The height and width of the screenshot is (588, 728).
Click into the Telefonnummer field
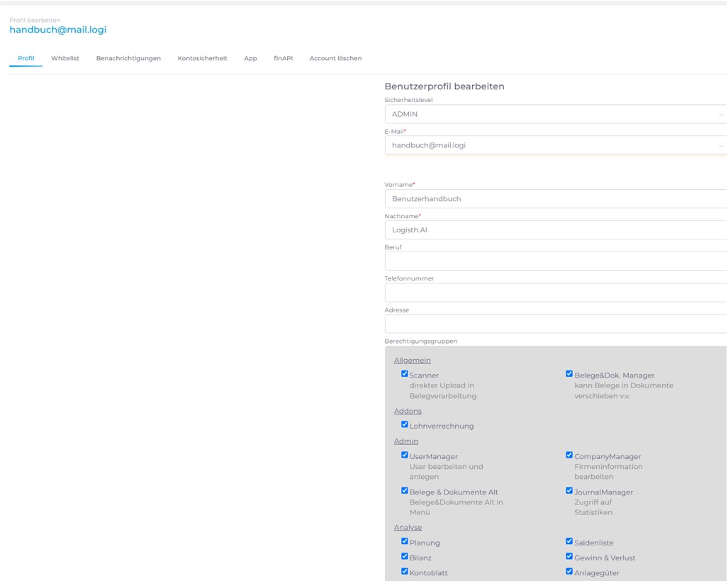[x=556, y=293]
